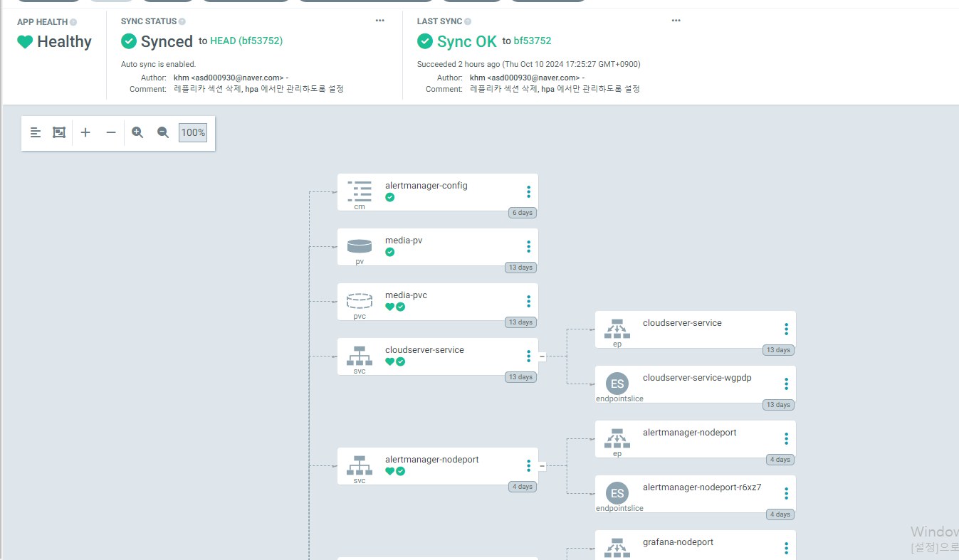
Task: Click the help icon next to LAST SYNC
Action: click(x=468, y=22)
